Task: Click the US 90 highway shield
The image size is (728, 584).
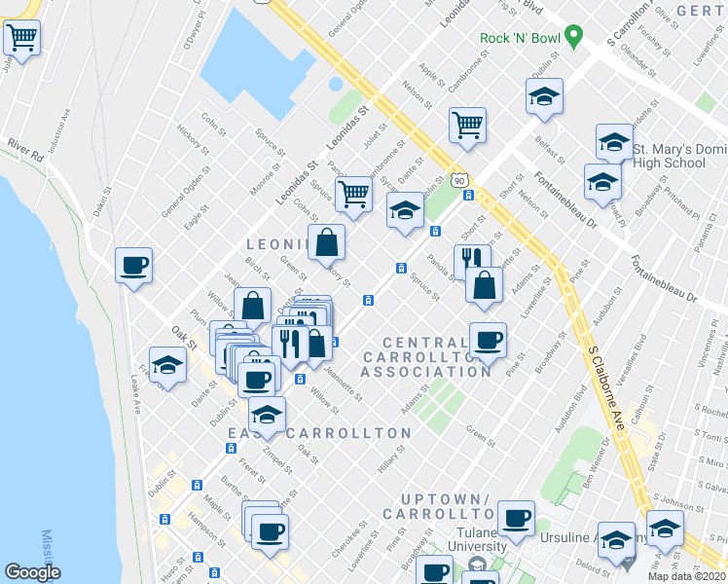Action: pos(459,181)
